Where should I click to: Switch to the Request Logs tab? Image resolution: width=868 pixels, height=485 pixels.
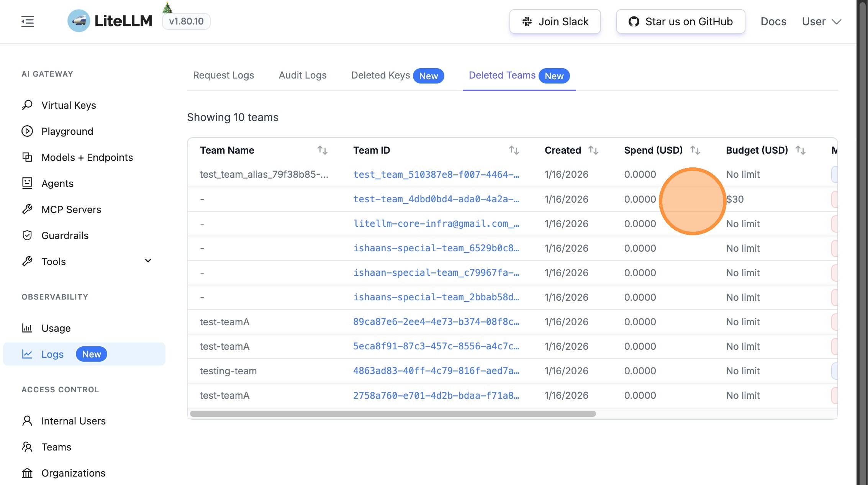pyautogui.click(x=223, y=75)
